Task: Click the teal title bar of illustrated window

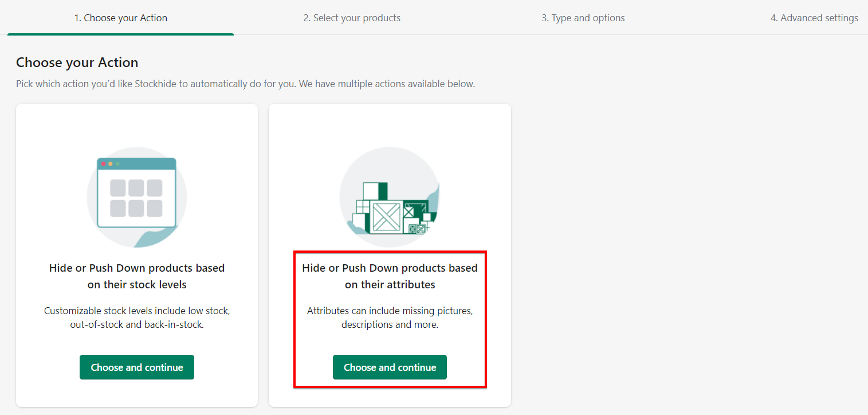Action: (x=138, y=164)
